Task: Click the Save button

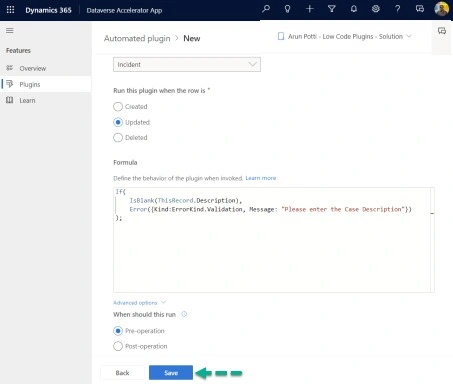Action: (x=171, y=373)
